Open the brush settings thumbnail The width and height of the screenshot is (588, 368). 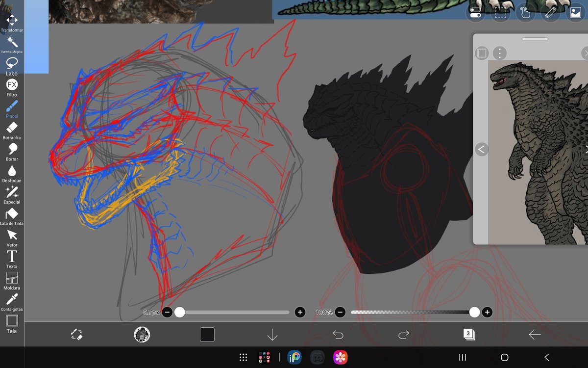coord(142,335)
